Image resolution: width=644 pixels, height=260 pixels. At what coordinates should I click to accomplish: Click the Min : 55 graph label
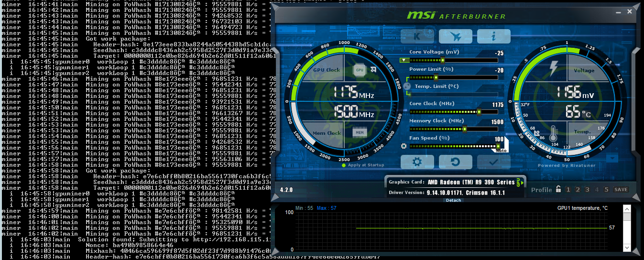coord(305,208)
